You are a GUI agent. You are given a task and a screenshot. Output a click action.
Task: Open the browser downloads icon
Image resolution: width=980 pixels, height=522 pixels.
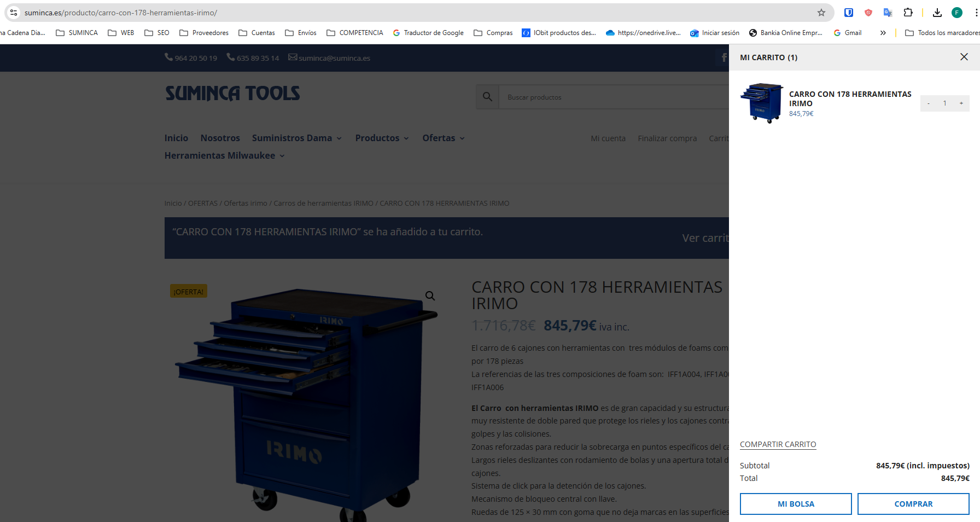tap(937, 13)
